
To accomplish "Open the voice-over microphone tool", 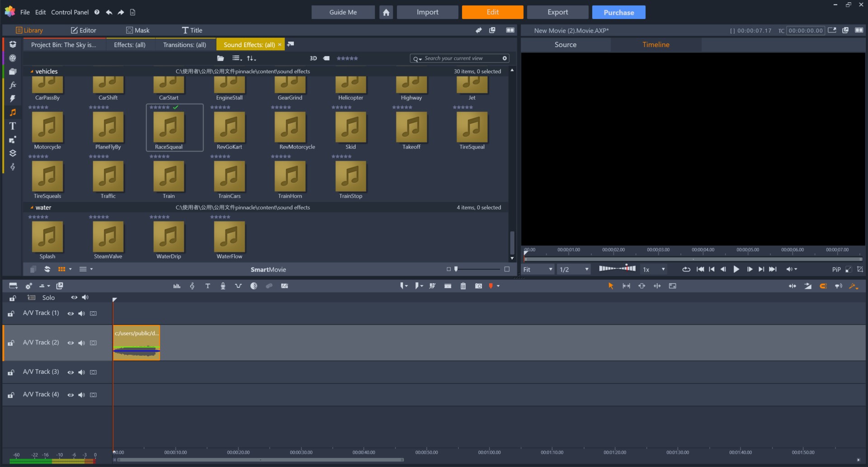I will [x=223, y=286].
